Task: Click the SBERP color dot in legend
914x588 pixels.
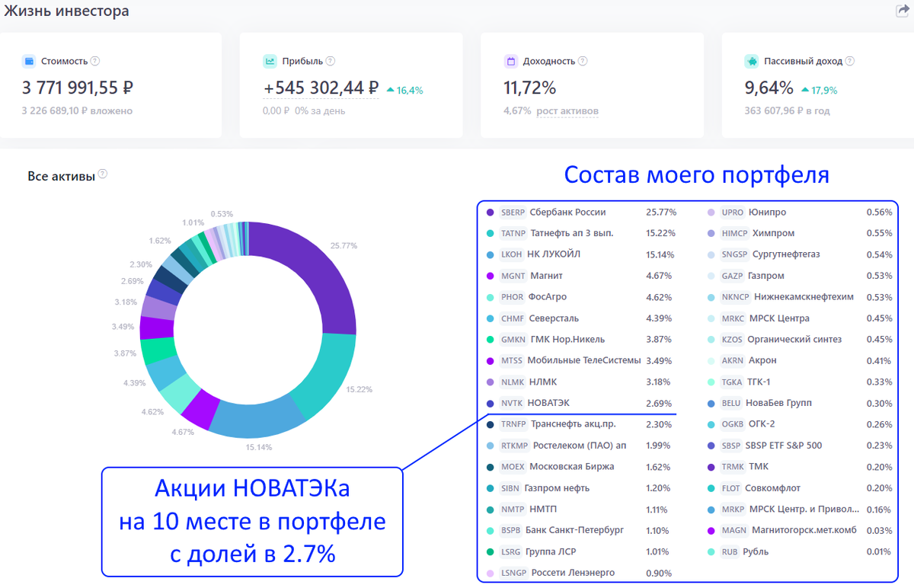Action: click(x=490, y=213)
